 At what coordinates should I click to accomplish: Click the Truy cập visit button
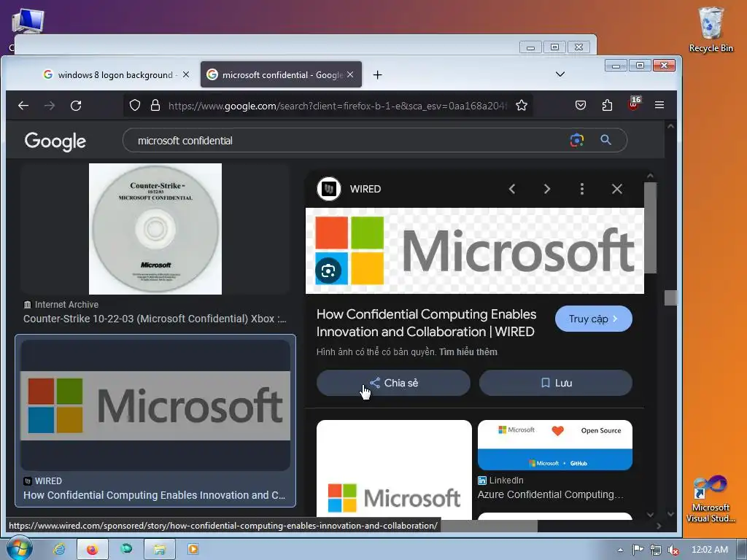pos(594,319)
